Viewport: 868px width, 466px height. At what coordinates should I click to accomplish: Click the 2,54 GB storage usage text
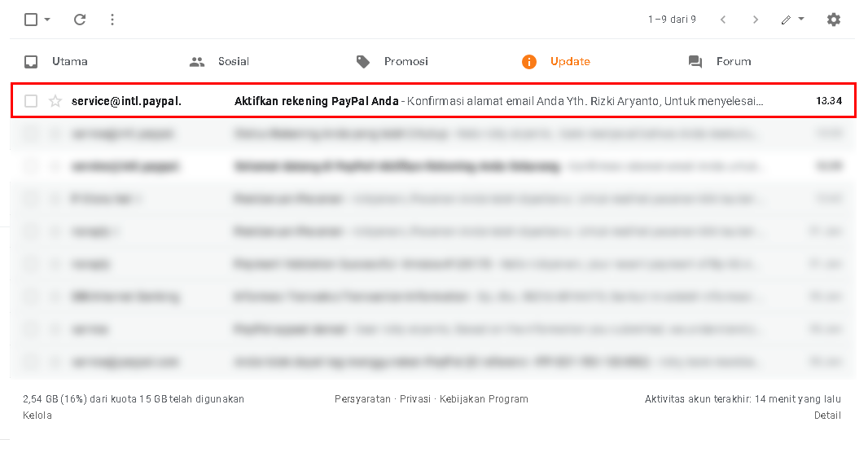pos(134,399)
